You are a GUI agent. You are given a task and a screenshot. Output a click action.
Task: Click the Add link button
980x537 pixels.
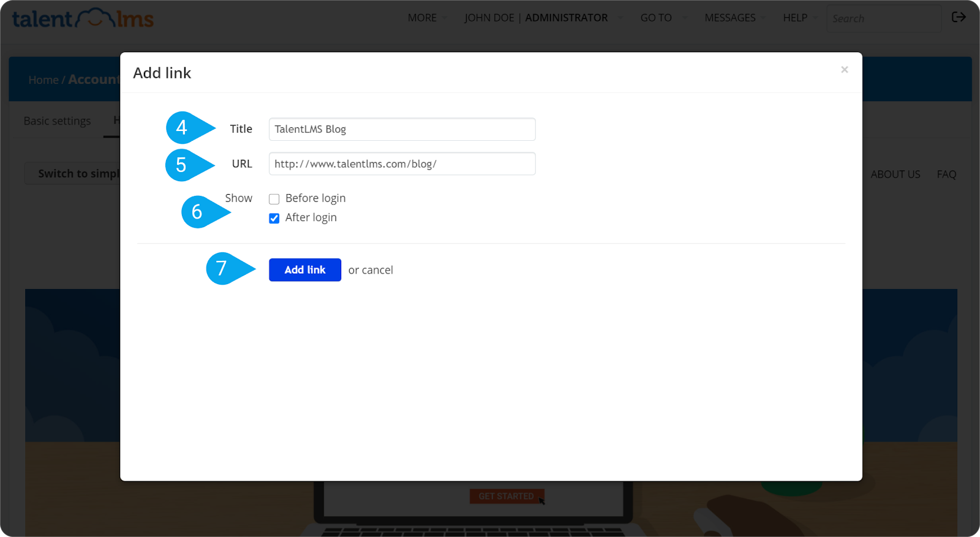pos(305,270)
